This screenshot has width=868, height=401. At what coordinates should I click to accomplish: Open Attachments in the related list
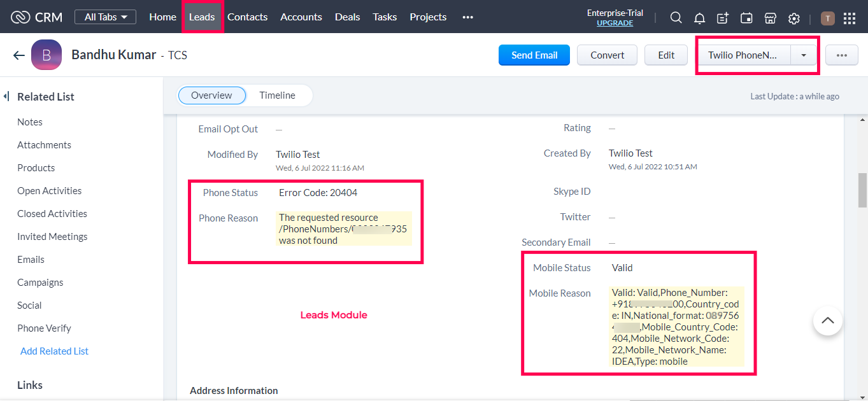click(45, 145)
